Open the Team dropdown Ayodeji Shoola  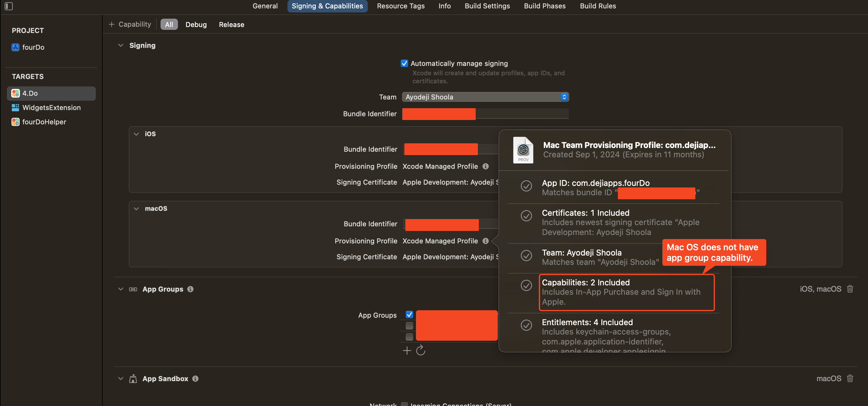[485, 97]
